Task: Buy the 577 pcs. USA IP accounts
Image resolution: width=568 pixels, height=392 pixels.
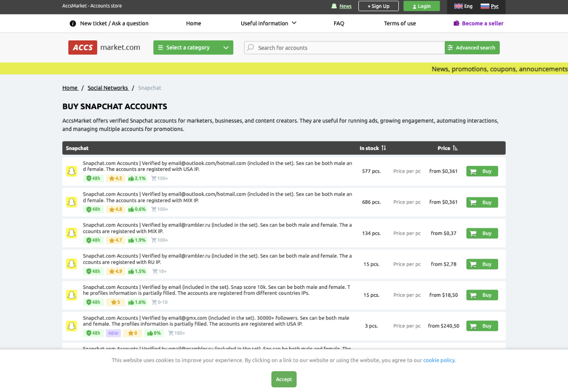Action: click(482, 171)
